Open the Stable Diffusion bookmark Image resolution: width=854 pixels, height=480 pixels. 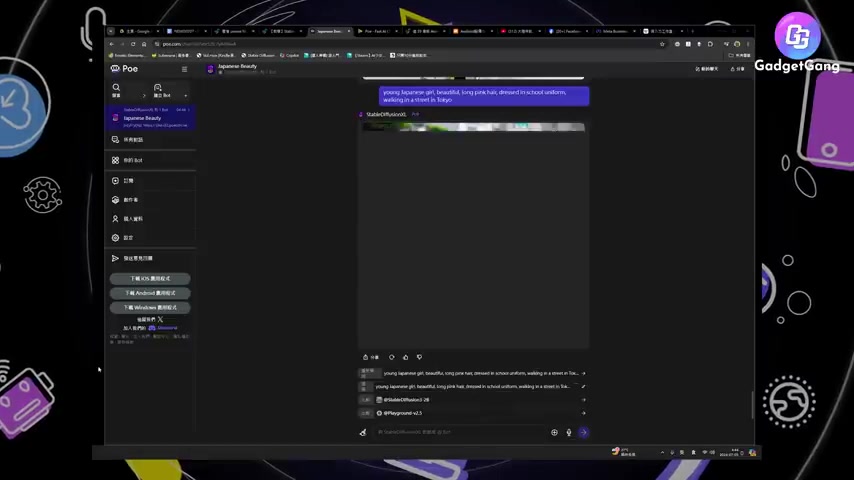tap(258, 56)
